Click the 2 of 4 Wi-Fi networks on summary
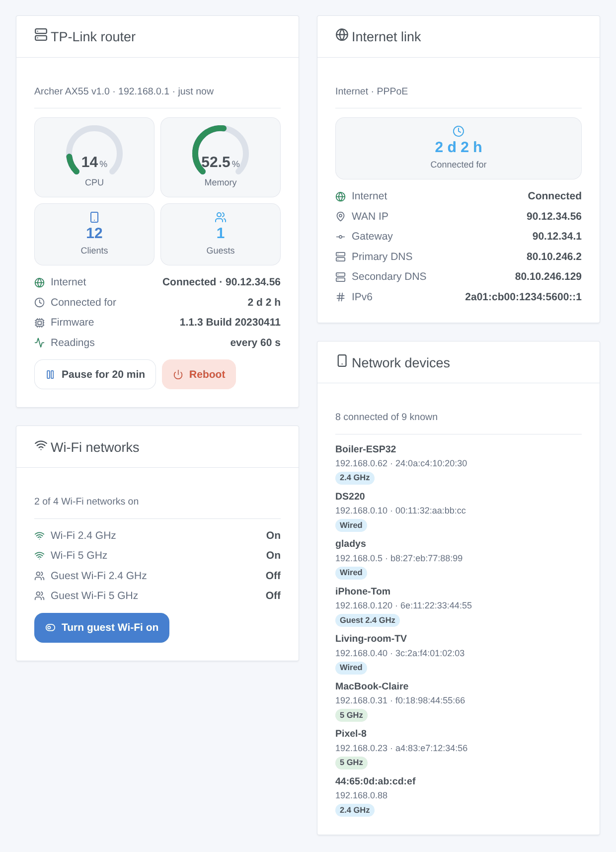 86,502
